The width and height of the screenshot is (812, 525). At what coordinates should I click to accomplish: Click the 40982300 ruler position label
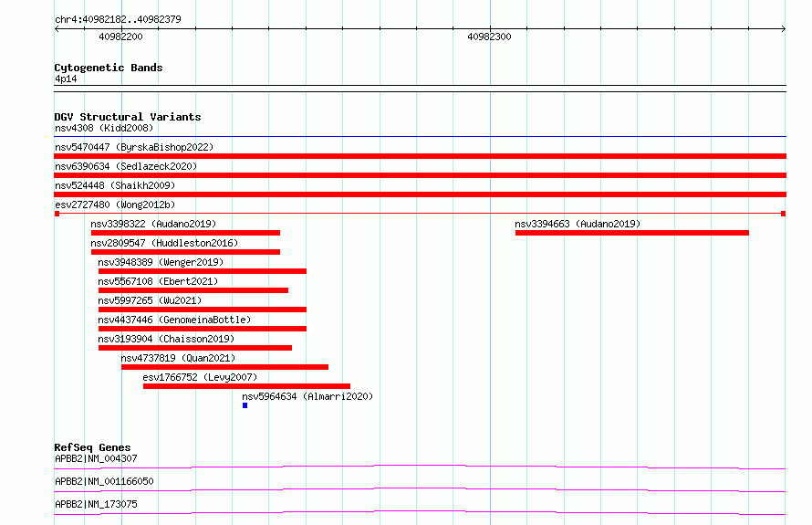pos(489,37)
